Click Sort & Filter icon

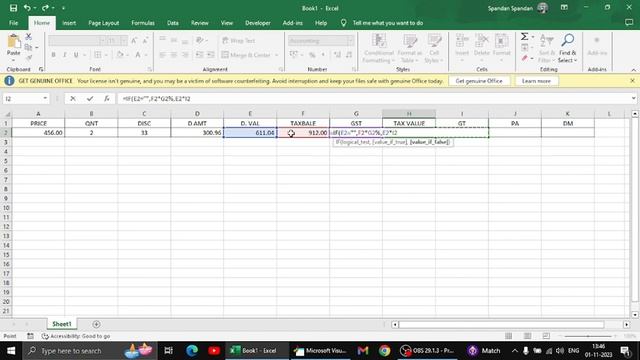(546, 41)
